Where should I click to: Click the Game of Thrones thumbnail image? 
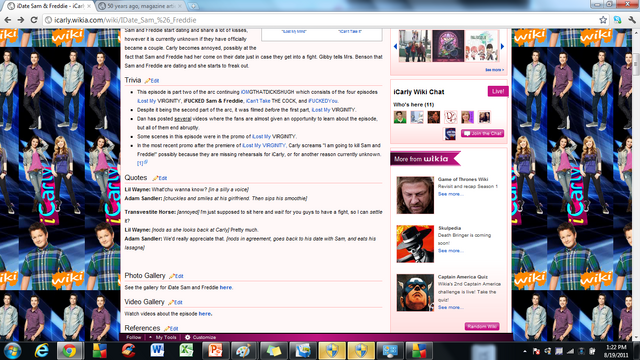(415, 195)
